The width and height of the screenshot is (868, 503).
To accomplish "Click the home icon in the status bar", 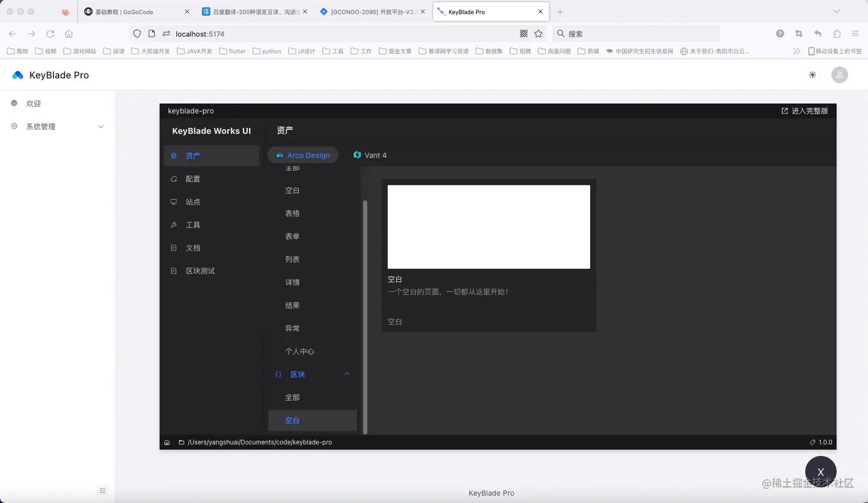I will [x=167, y=442].
